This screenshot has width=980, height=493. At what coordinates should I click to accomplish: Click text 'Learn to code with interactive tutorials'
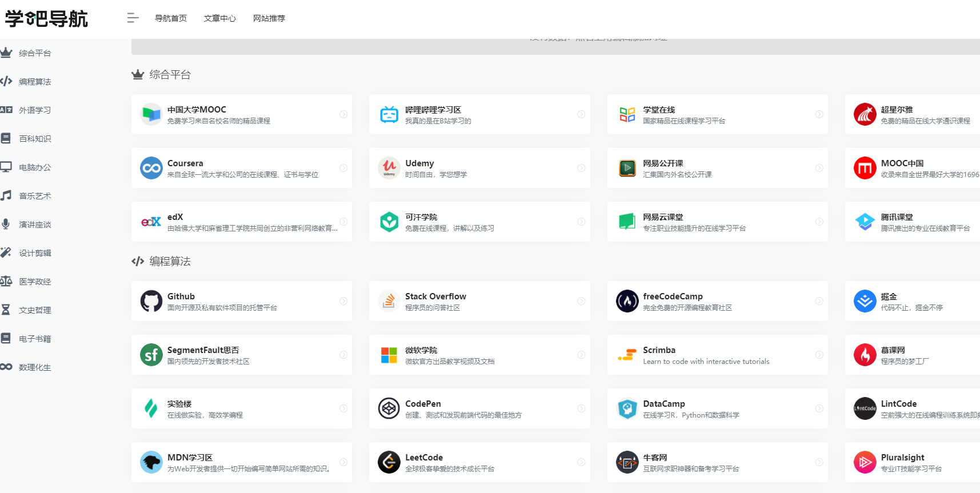pyautogui.click(x=706, y=361)
